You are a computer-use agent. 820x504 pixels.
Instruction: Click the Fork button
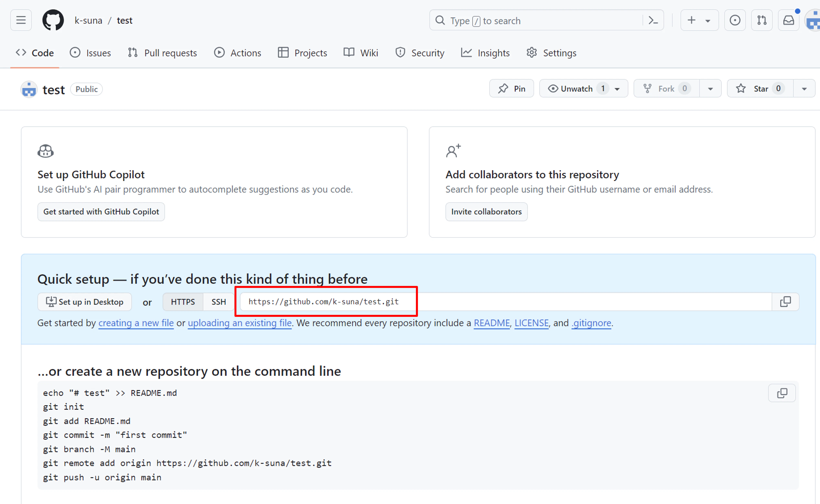666,89
